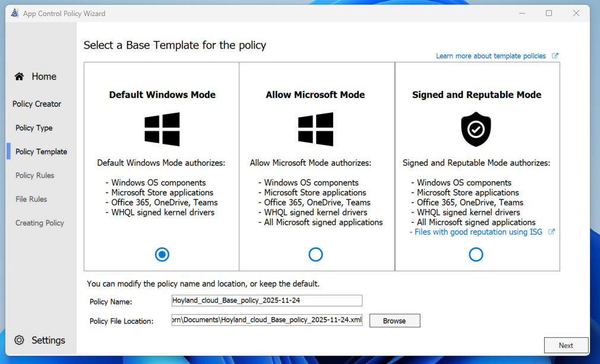Click Browse to choose policy file location

[394, 321]
